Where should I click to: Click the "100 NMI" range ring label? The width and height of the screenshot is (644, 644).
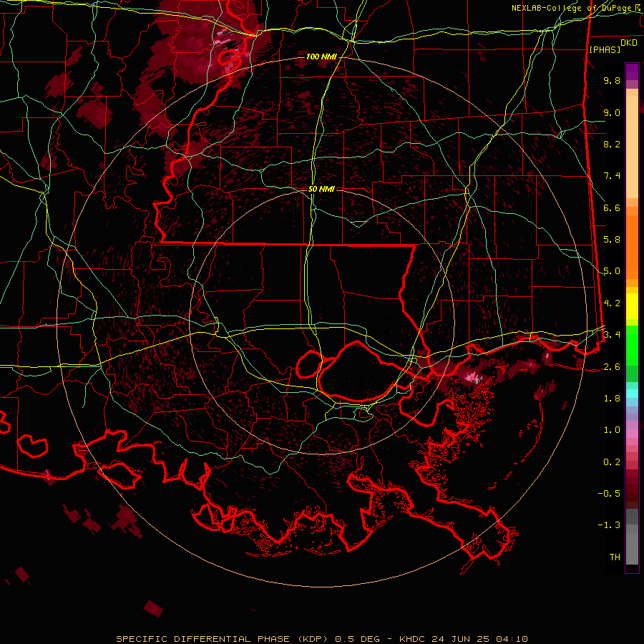(x=321, y=57)
